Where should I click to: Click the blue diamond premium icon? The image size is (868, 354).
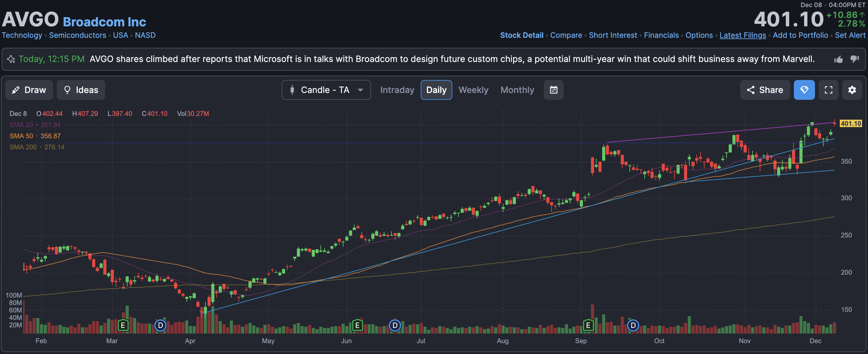(804, 90)
